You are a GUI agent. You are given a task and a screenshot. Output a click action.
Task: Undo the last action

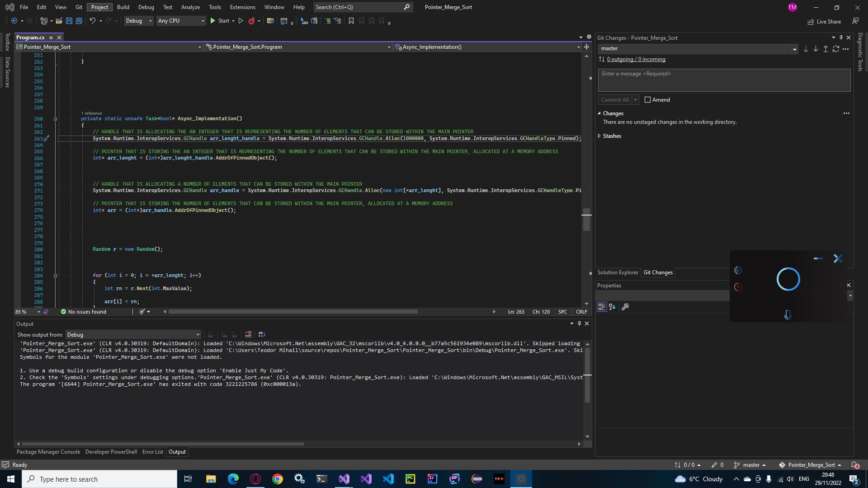(x=92, y=21)
